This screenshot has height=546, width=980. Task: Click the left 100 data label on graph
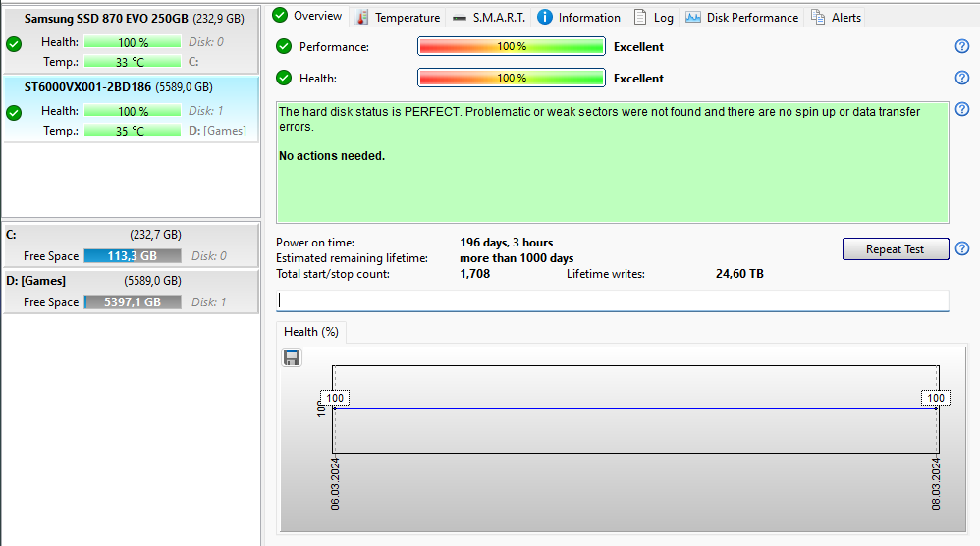(x=335, y=398)
